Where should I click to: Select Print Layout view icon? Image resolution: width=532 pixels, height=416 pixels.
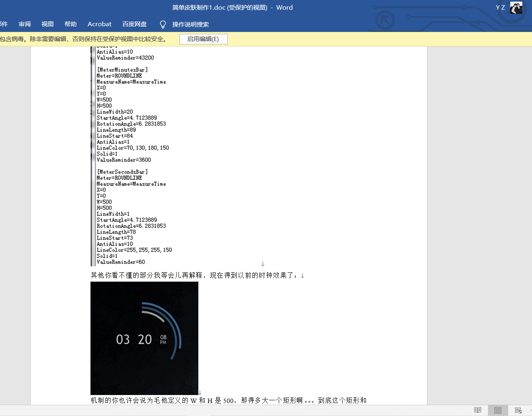[498, 410]
